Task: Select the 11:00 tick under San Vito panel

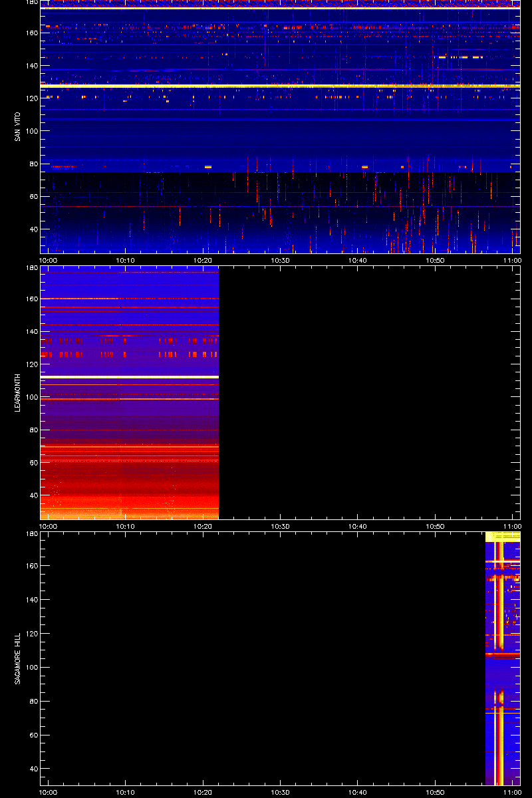Action: pos(512,260)
